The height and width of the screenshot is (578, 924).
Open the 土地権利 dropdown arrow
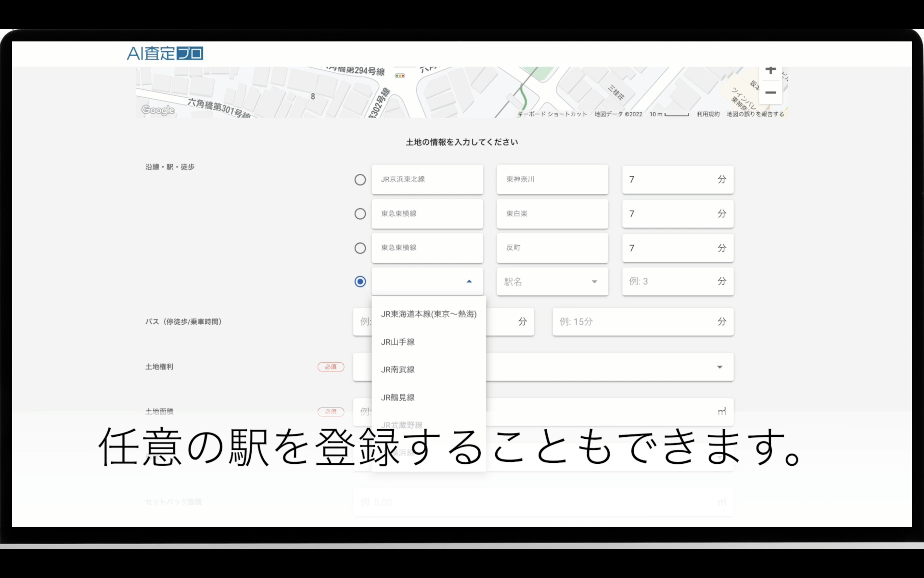tap(720, 367)
